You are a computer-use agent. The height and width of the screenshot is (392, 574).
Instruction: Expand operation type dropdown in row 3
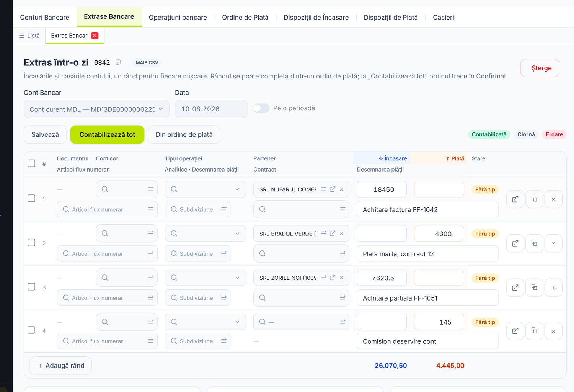click(205, 278)
